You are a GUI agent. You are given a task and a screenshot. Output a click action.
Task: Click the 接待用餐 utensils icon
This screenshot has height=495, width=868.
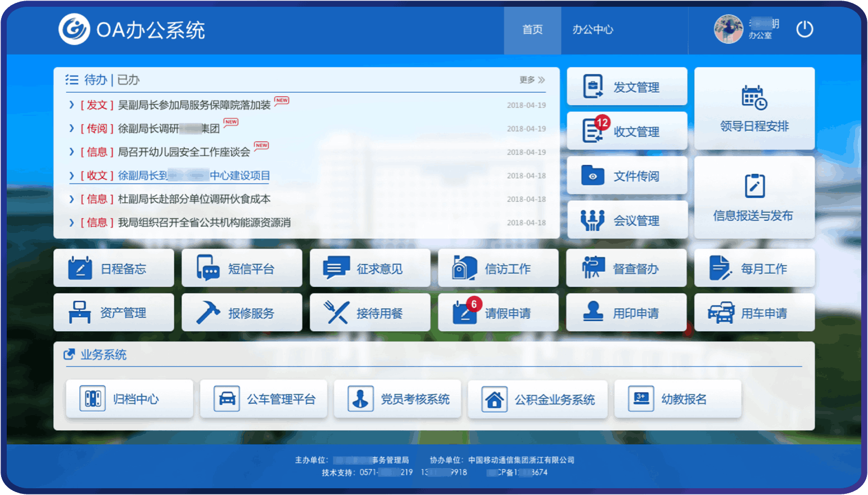pos(336,313)
